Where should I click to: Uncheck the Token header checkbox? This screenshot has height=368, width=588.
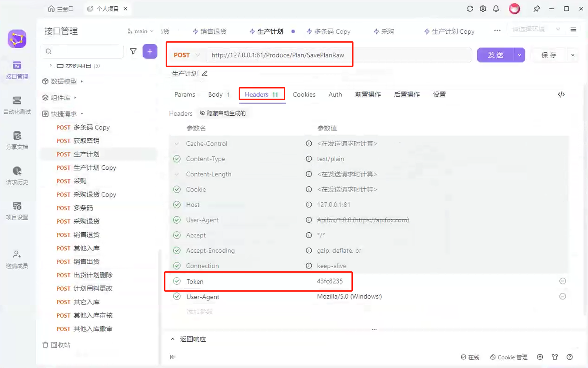(x=177, y=281)
